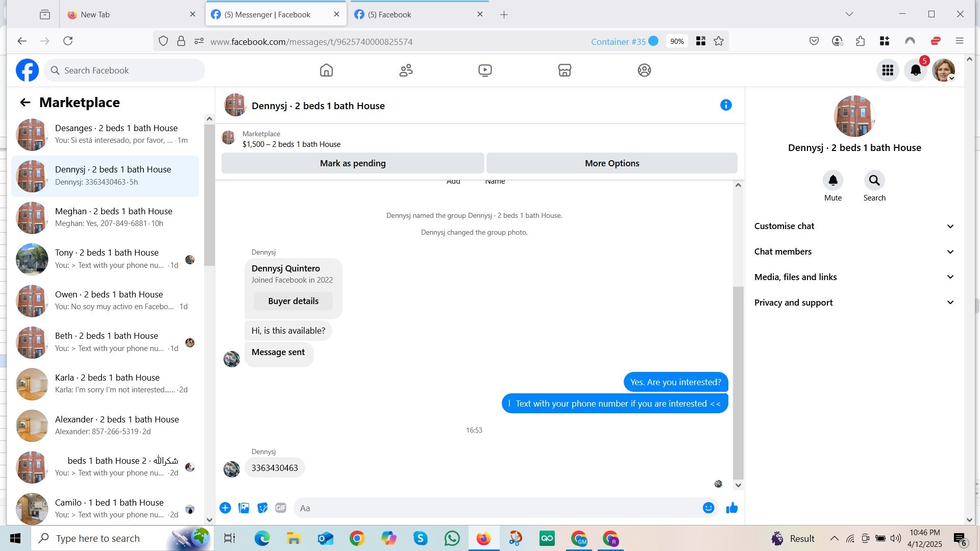Image resolution: width=980 pixels, height=551 pixels.
Task: Open File Explorer from the taskbar
Action: (x=293, y=538)
